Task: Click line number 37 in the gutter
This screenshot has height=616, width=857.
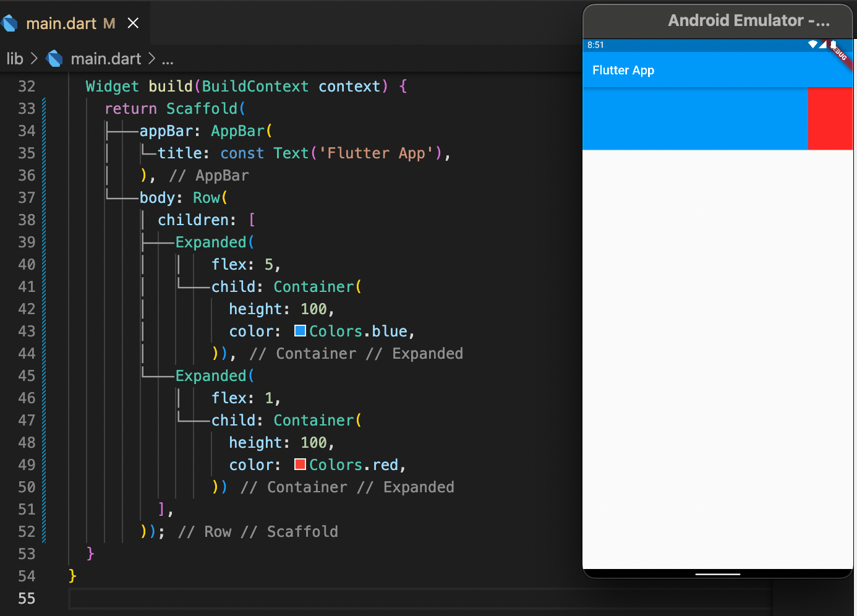Action: coord(27,198)
